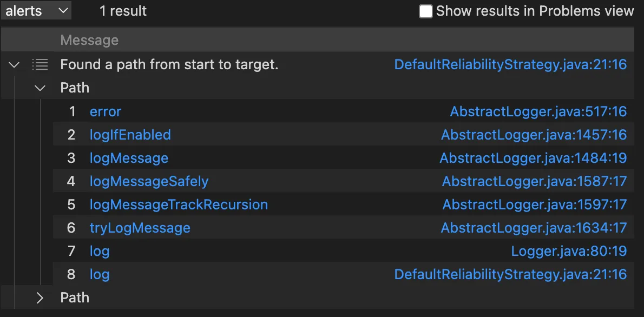644x317 pixels.
Task: Click the path list icon beside the result message
Action: click(x=40, y=64)
